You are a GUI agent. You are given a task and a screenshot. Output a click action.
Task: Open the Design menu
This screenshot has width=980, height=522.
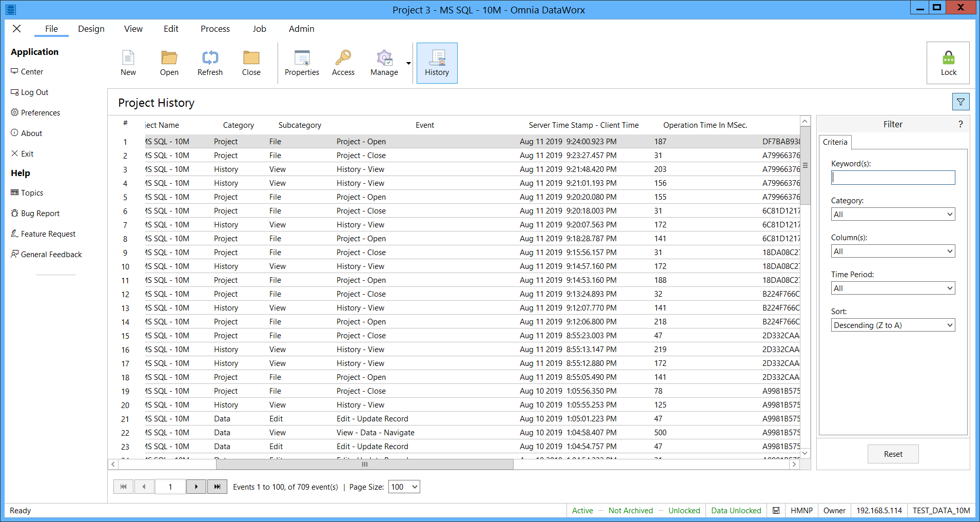pyautogui.click(x=91, y=29)
